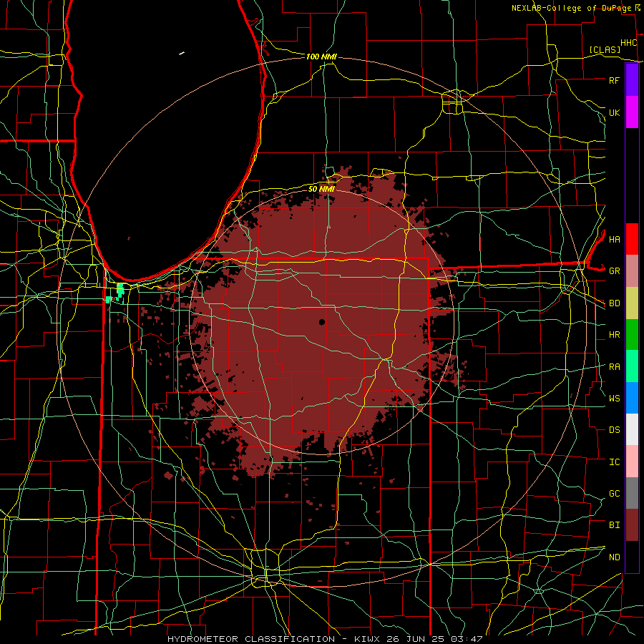This screenshot has height=644, width=644.
Task: Click the RF legend label
Action: pyautogui.click(x=614, y=80)
